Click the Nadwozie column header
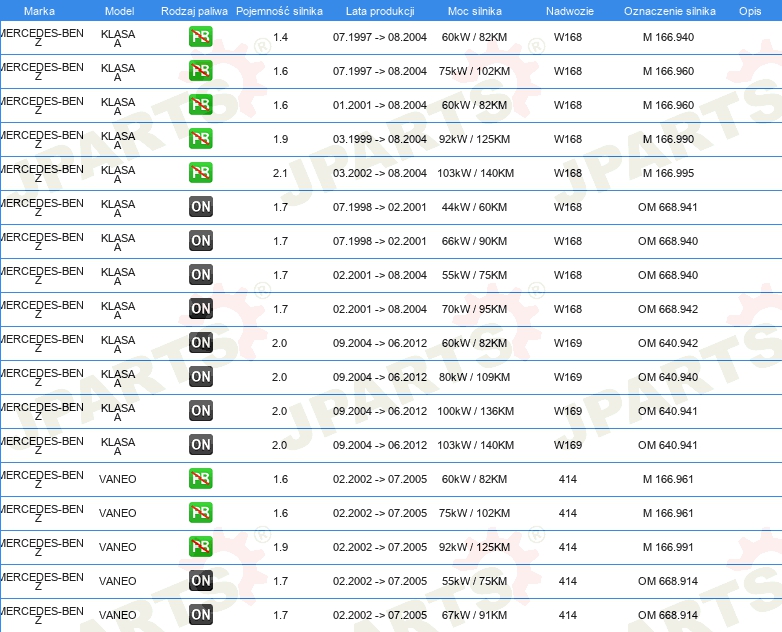782x632 pixels. (x=570, y=11)
